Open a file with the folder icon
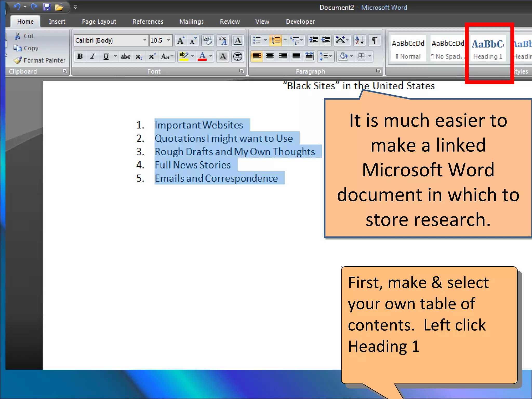This screenshot has width=532, height=399. 59,7
